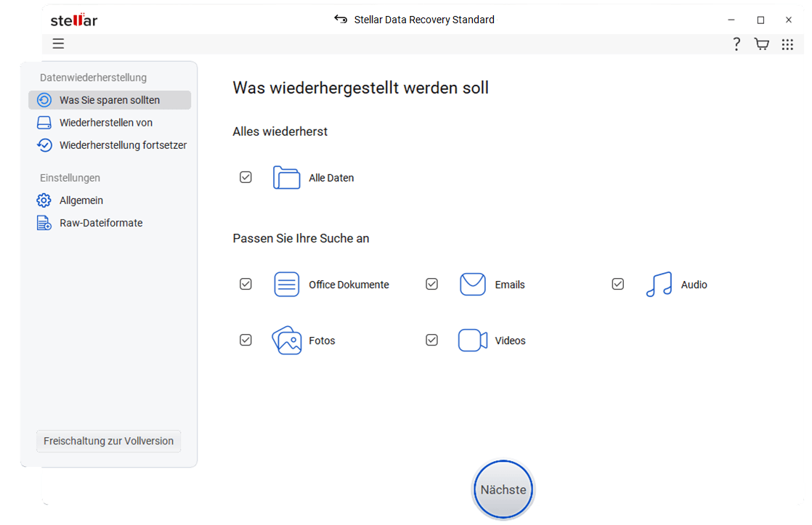Open the hamburger menu
This screenshot has width=812, height=525.
tap(58, 44)
